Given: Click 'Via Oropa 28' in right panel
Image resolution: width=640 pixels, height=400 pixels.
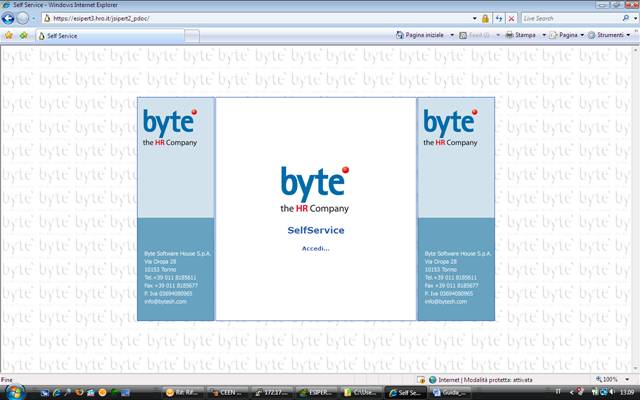Looking at the screenshot, I should click(441, 261).
